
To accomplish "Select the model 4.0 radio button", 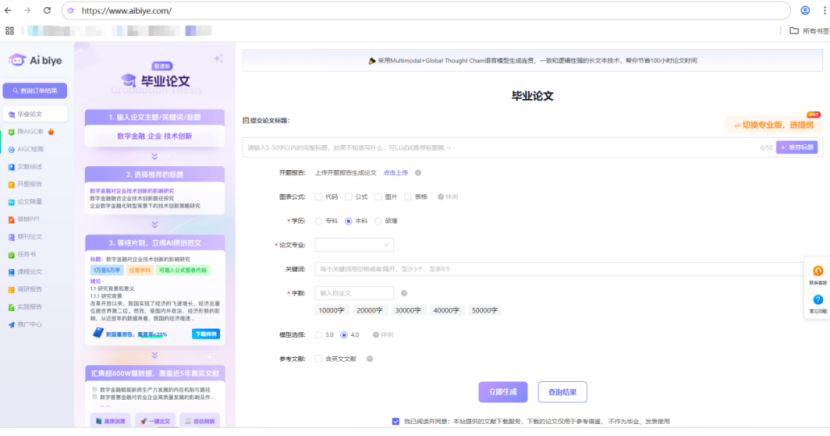I will [x=344, y=335].
